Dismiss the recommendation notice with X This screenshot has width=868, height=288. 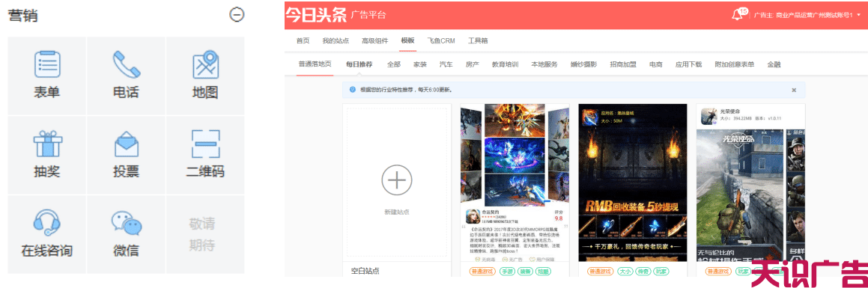pyautogui.click(x=794, y=90)
